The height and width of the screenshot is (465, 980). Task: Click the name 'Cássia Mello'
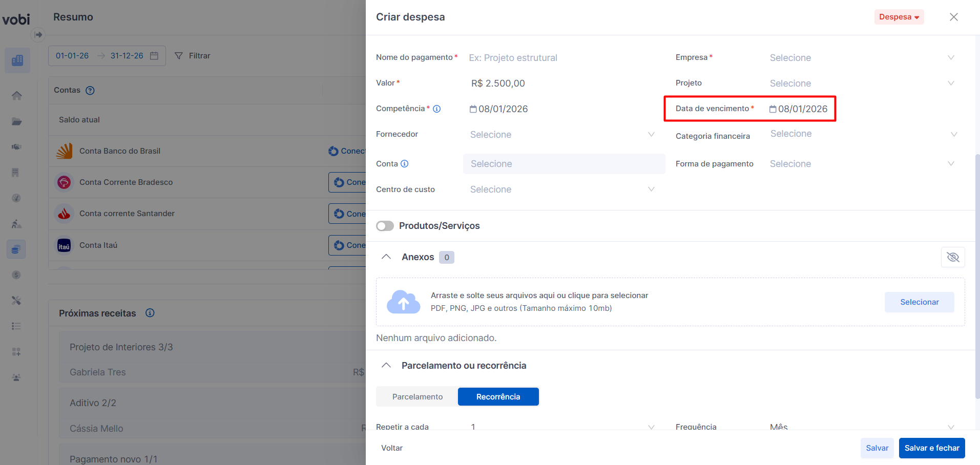97,429
